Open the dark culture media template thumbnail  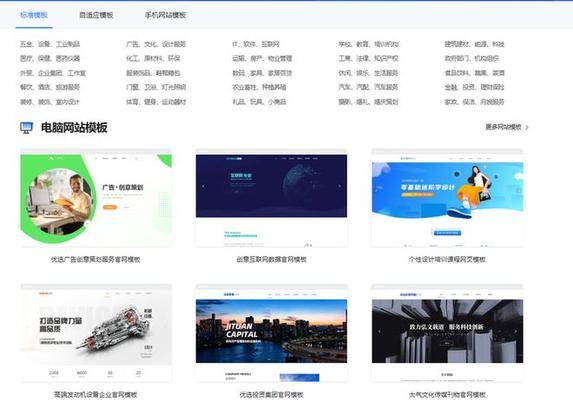point(447,333)
